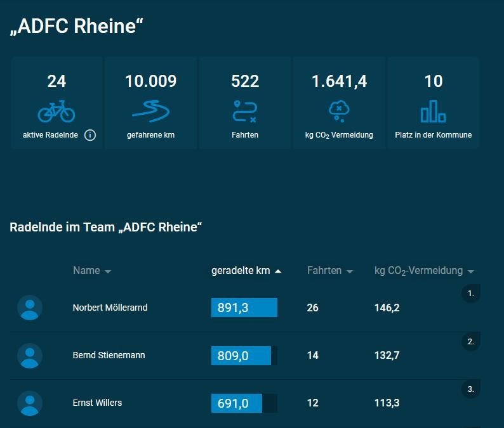Select the name Norbert Möllerarnd

pos(110,308)
